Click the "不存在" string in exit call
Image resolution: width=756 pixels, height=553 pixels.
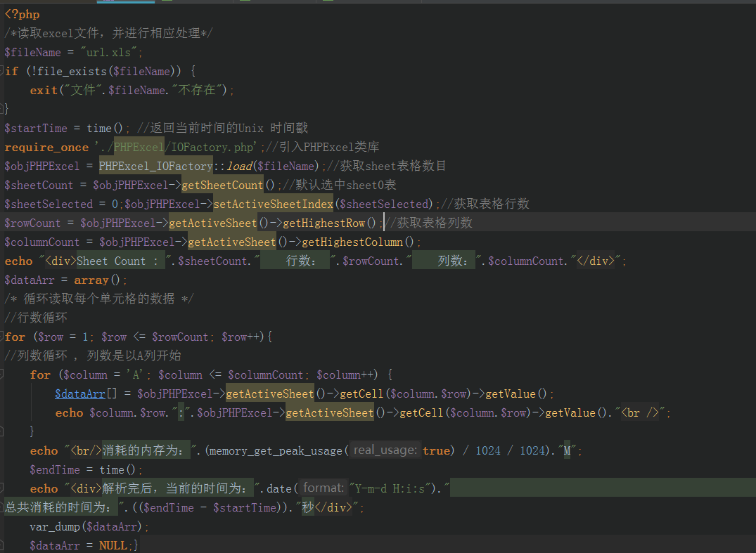point(197,91)
